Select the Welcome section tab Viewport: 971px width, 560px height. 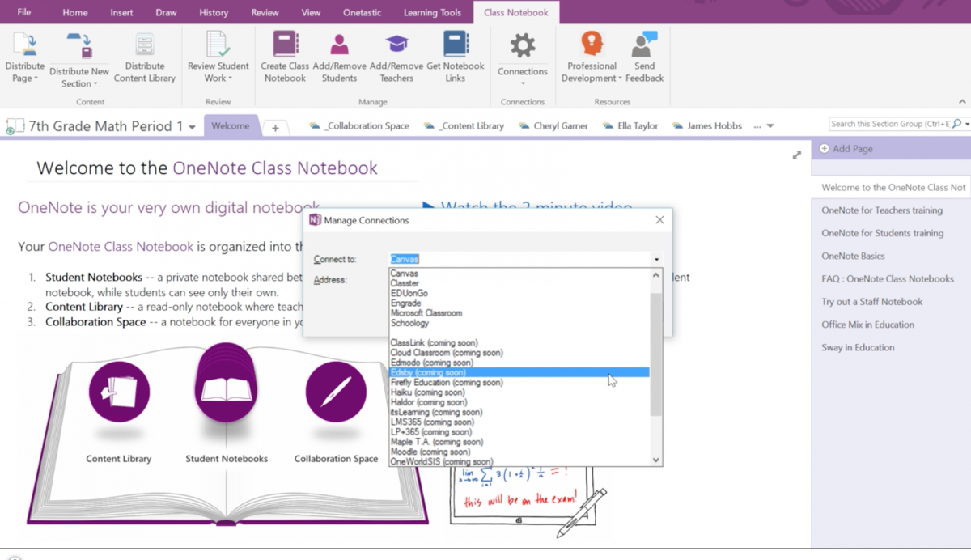click(231, 126)
